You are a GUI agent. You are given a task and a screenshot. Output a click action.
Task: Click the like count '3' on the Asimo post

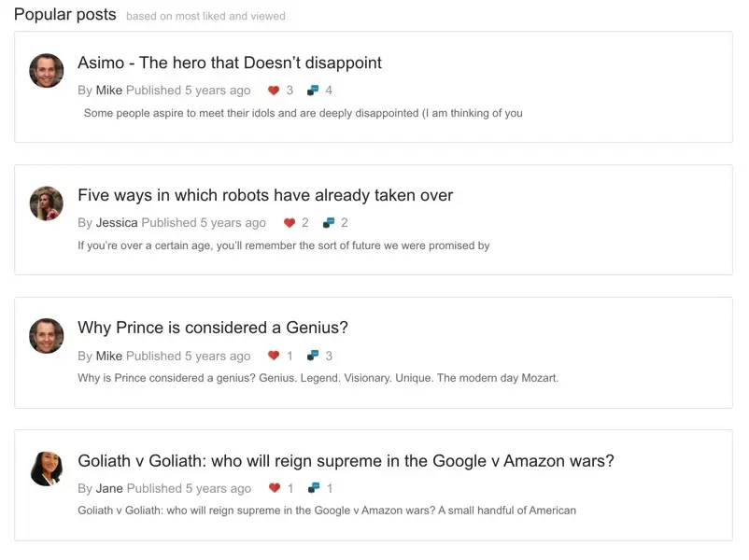pos(289,91)
